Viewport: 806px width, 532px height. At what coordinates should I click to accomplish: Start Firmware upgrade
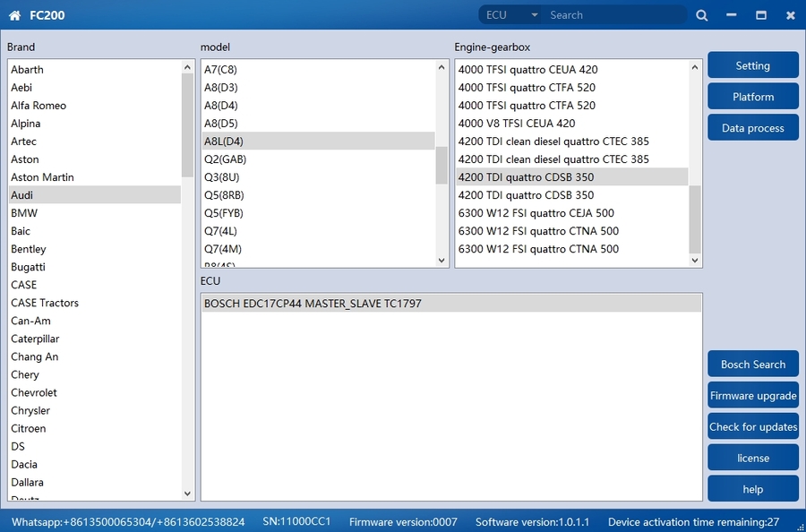(752, 396)
